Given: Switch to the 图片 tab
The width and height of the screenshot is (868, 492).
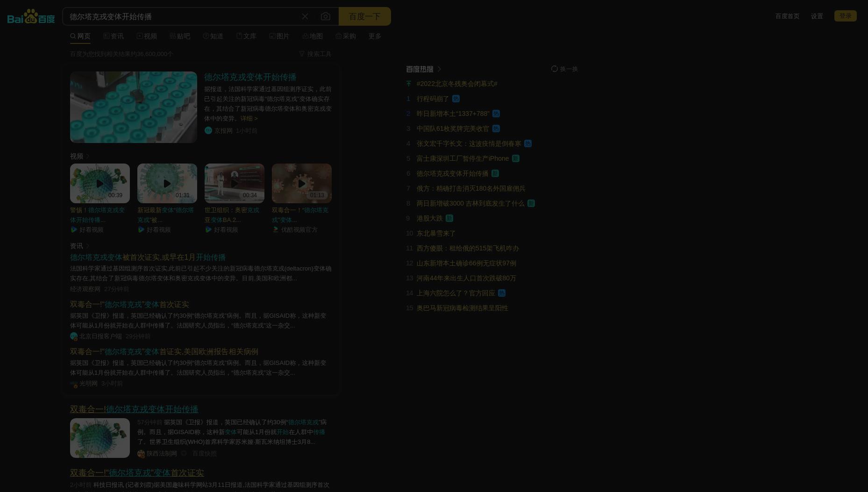Looking at the screenshot, I should pos(279,36).
